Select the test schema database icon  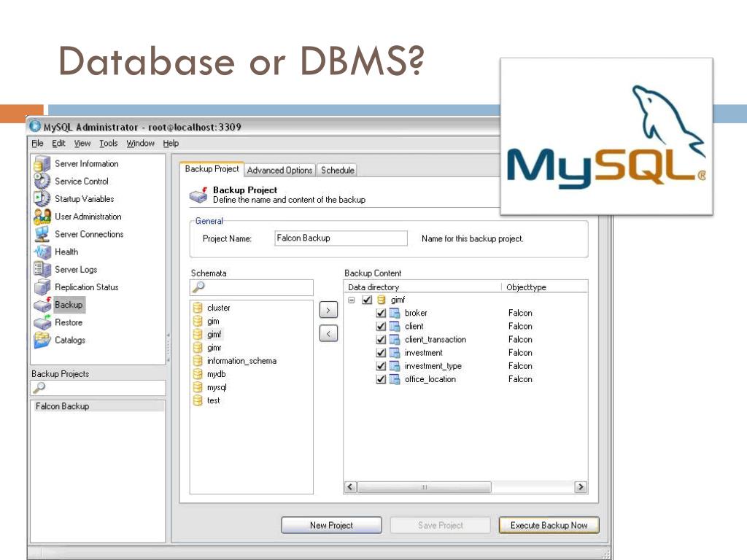[x=198, y=400]
